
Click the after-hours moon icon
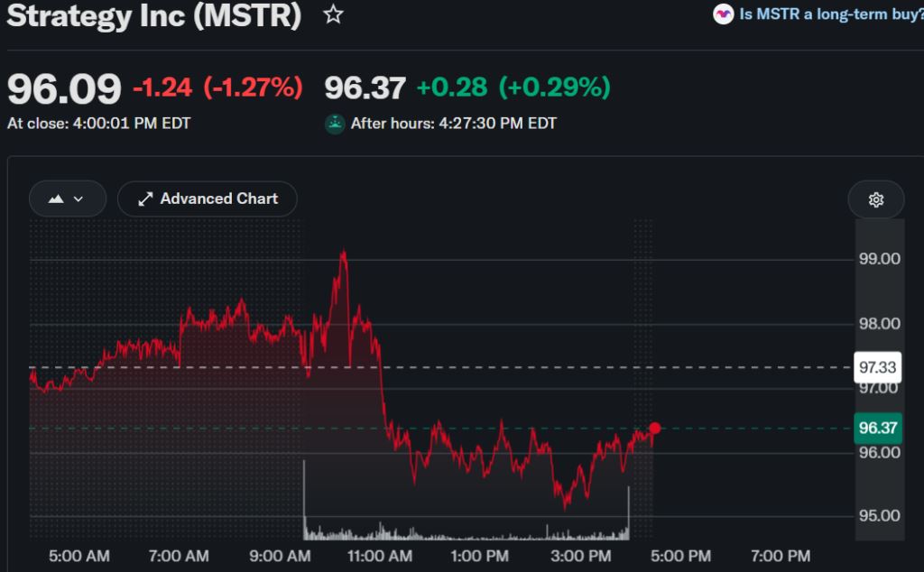tap(335, 124)
